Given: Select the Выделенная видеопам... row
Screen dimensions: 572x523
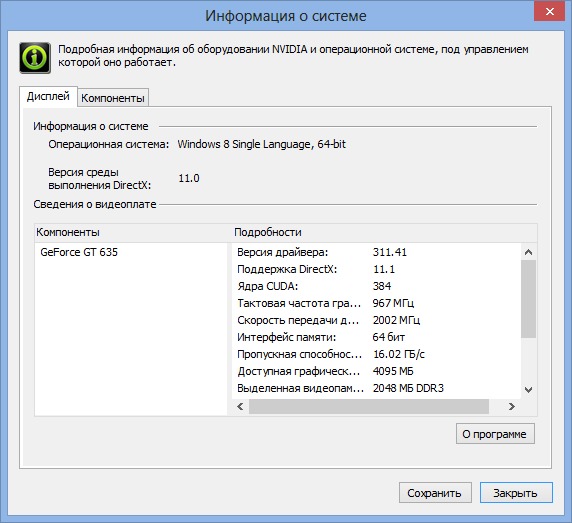Looking at the screenshot, I should pyautogui.click(x=376, y=388).
